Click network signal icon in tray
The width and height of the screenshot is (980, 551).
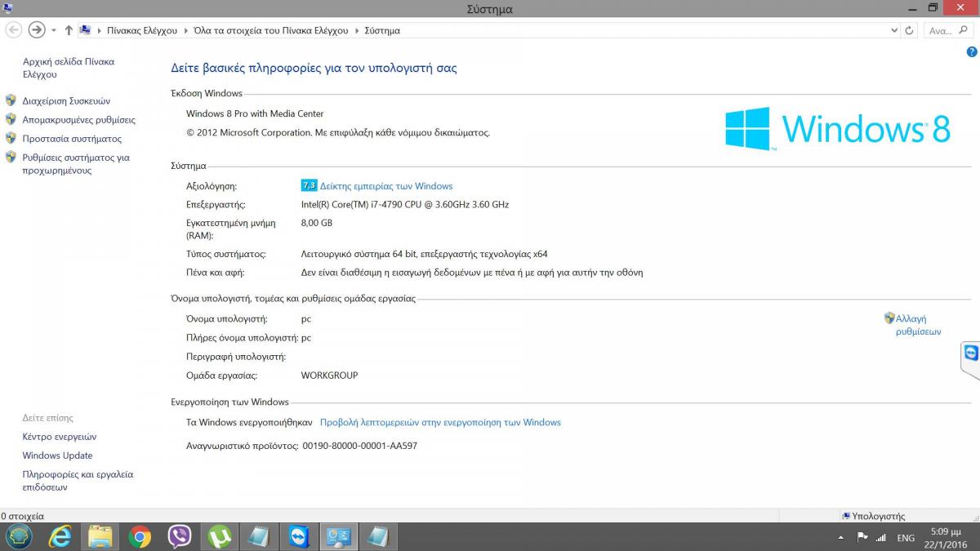881,537
